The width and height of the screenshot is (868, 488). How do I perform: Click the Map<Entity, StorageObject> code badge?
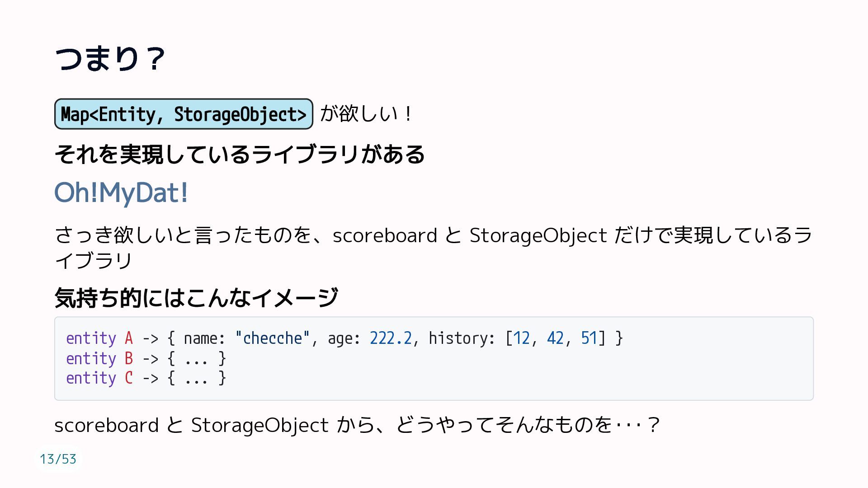click(184, 114)
